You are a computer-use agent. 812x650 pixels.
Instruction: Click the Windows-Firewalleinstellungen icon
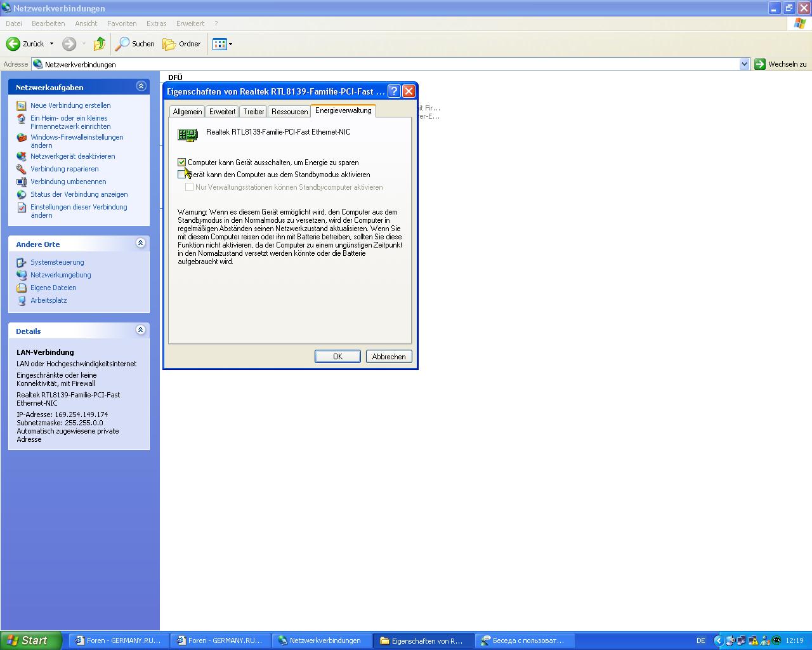(x=22, y=138)
